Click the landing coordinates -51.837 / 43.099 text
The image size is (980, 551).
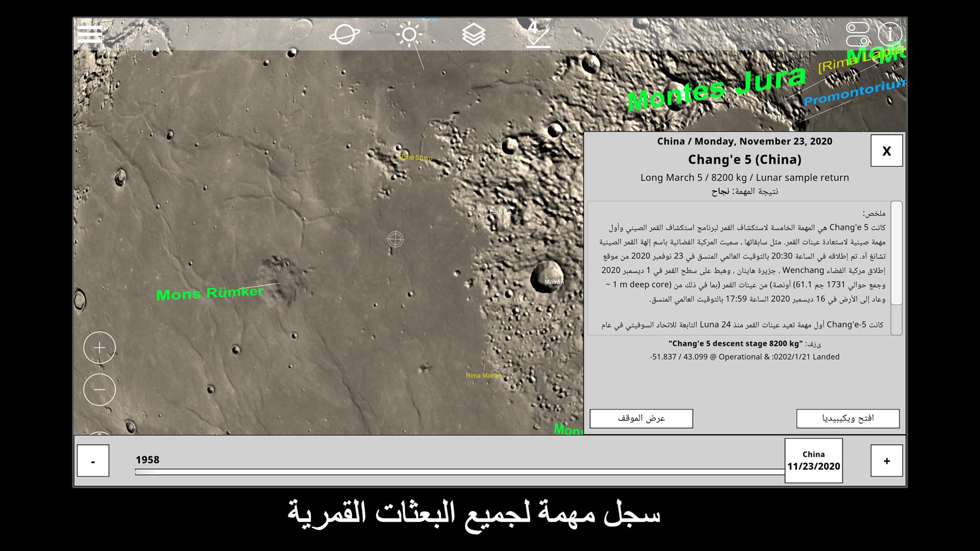point(679,357)
